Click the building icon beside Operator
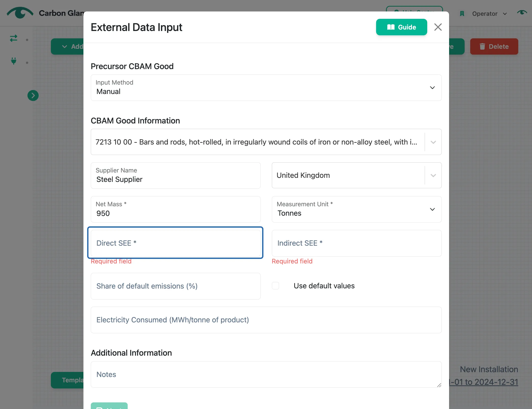532x409 pixels. [x=462, y=14]
